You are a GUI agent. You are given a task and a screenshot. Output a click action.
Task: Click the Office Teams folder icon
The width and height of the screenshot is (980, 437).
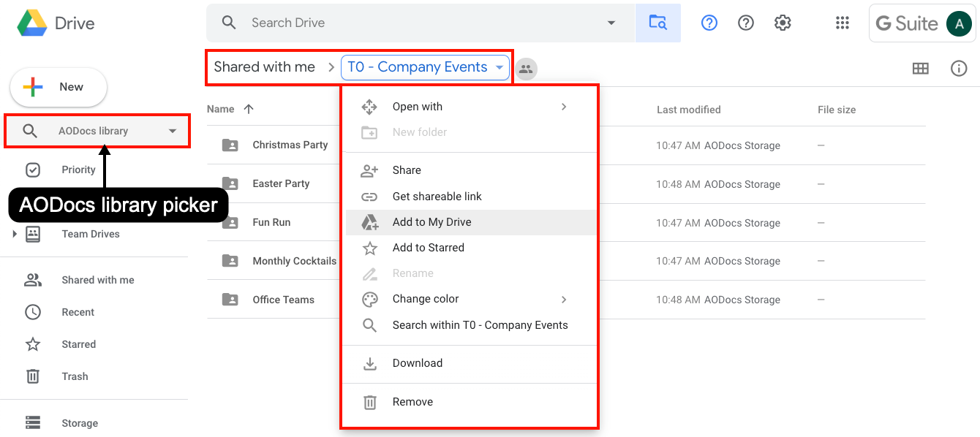tap(230, 300)
